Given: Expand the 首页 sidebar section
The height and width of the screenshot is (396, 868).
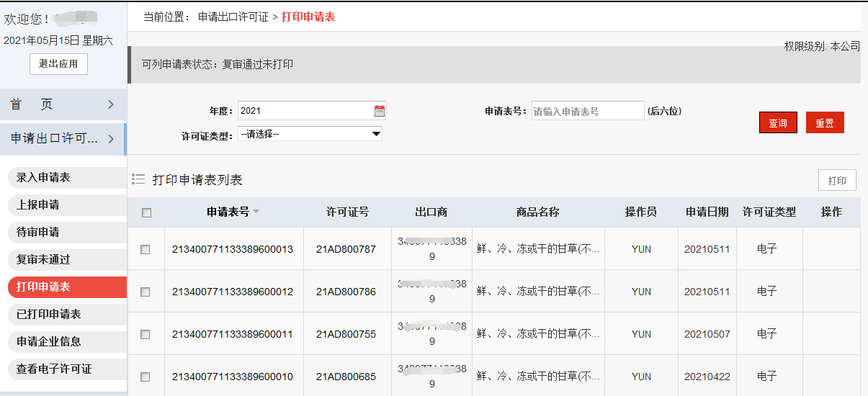Looking at the screenshot, I should pyautogui.click(x=63, y=104).
